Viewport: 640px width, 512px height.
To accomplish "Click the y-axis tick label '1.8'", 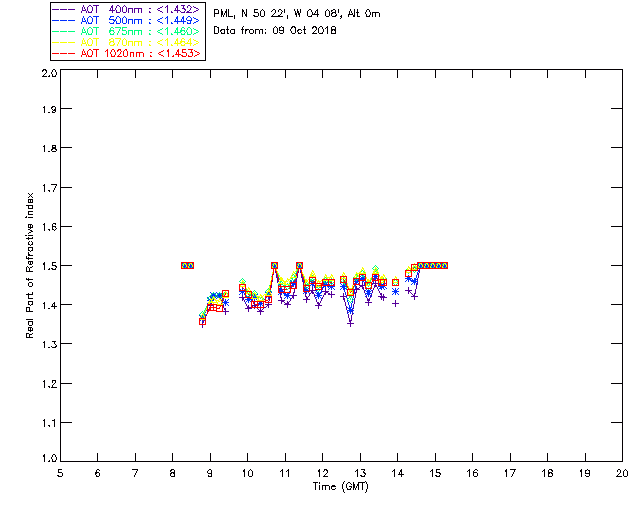I will coord(49,148).
